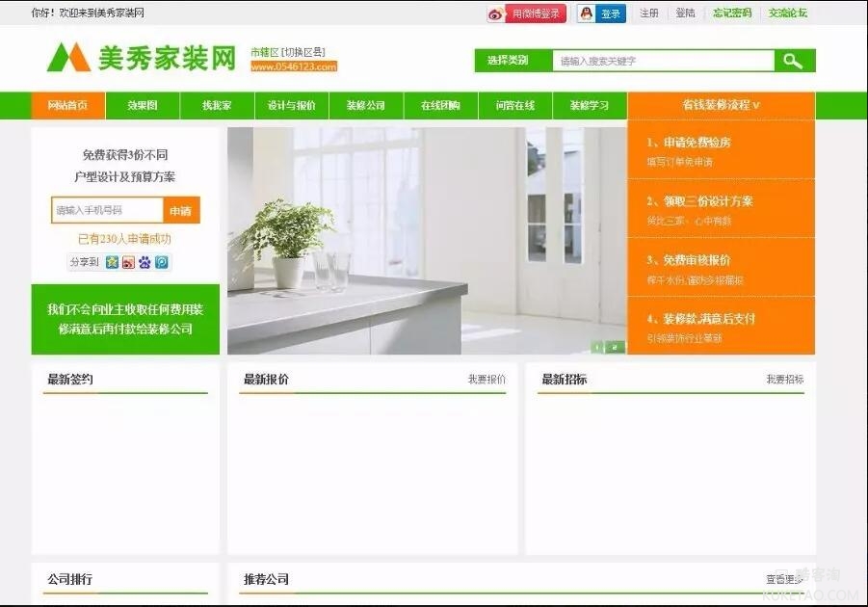Click the search keyword input field
Image resolution: width=868 pixels, height=607 pixels.
[663, 61]
